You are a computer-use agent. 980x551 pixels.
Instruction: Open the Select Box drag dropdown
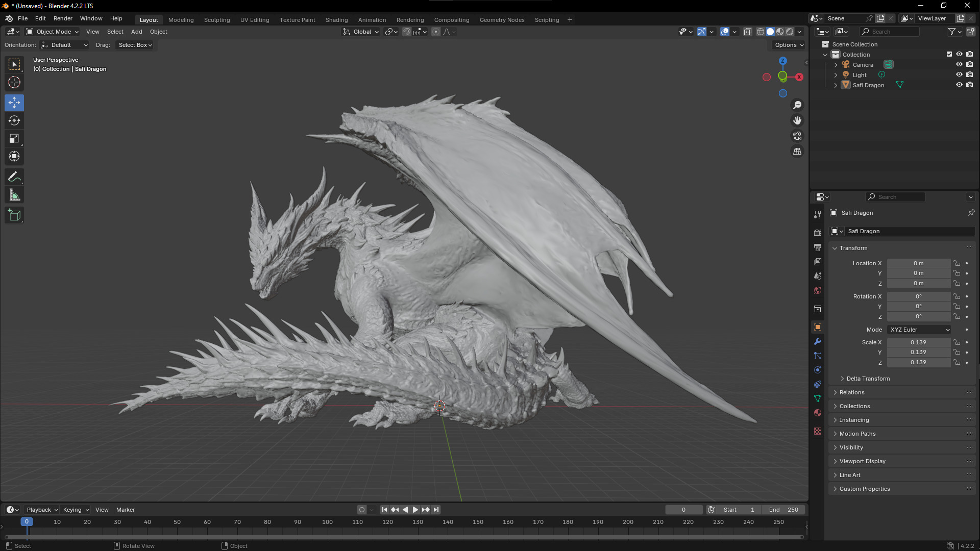pyautogui.click(x=135, y=45)
